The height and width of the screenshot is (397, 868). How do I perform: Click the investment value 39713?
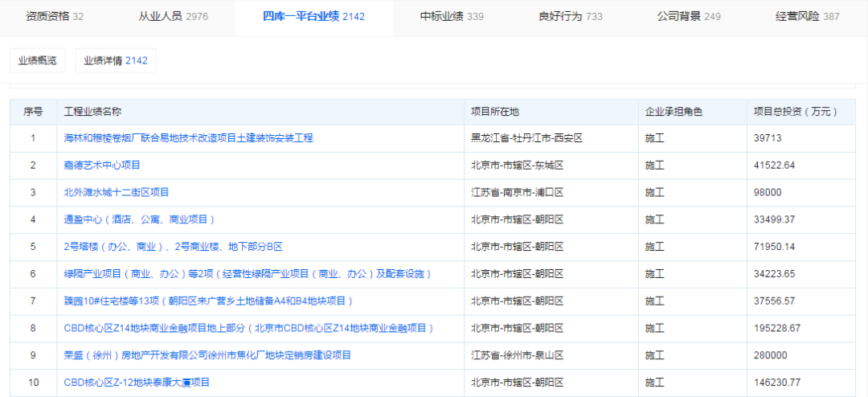(768, 138)
